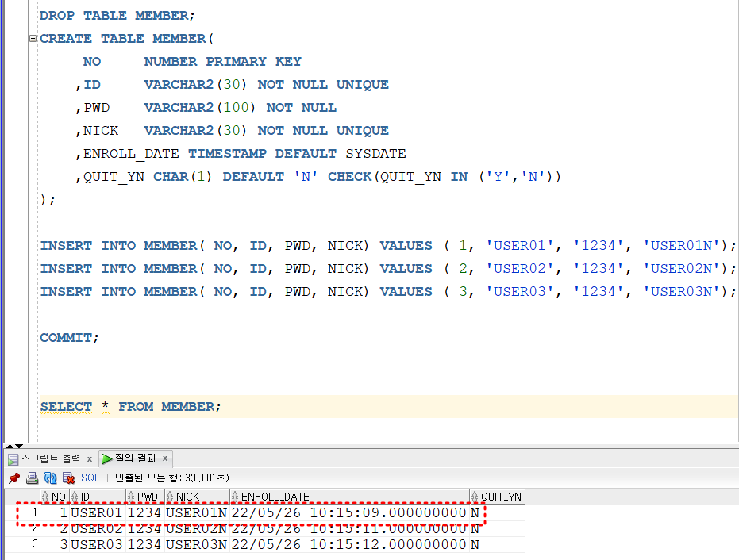Sort by the QUIT_YN column header
The image size is (739, 560).
coord(497,497)
